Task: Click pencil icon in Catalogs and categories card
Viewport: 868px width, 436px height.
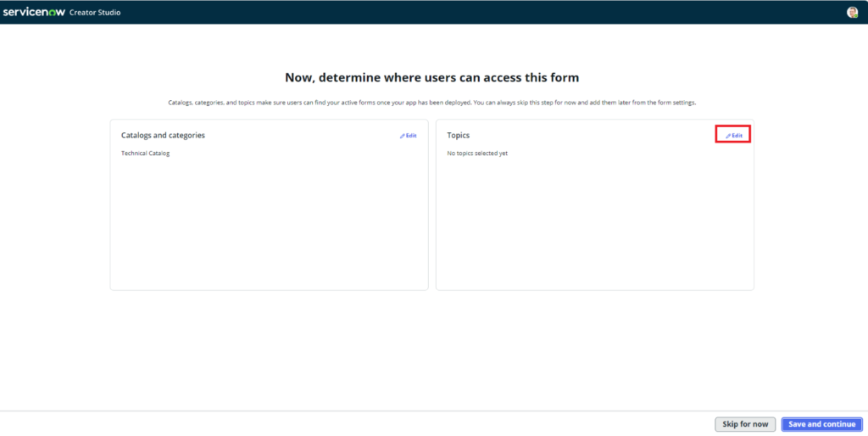Action: (x=403, y=136)
